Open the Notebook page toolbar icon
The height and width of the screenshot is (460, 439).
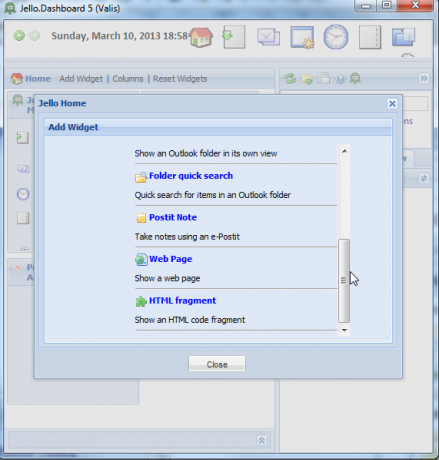370,37
